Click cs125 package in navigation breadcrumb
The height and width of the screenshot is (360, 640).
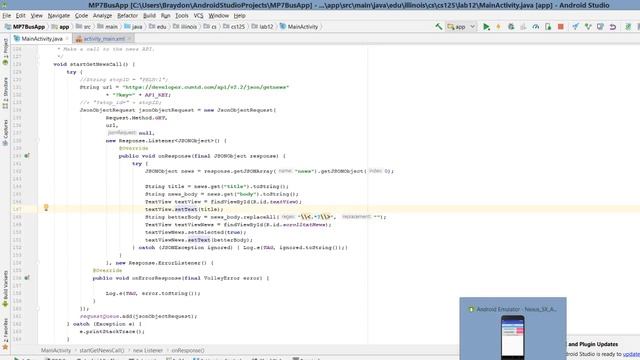pos(234,27)
